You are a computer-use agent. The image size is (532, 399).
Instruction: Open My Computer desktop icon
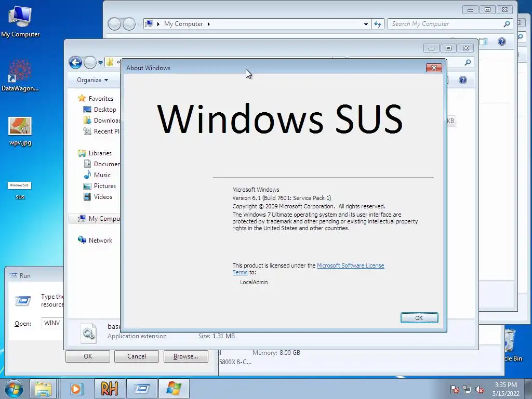coord(20,21)
